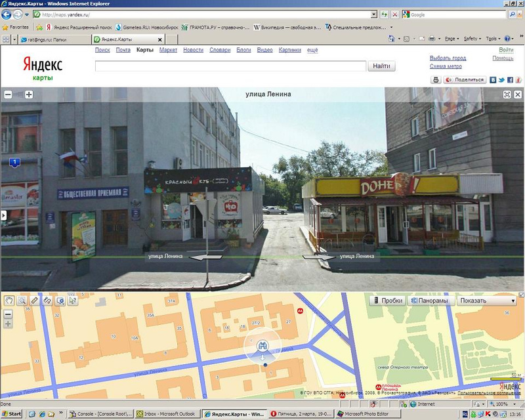Open the Маркет service link
The height and width of the screenshot is (420, 525).
click(168, 50)
